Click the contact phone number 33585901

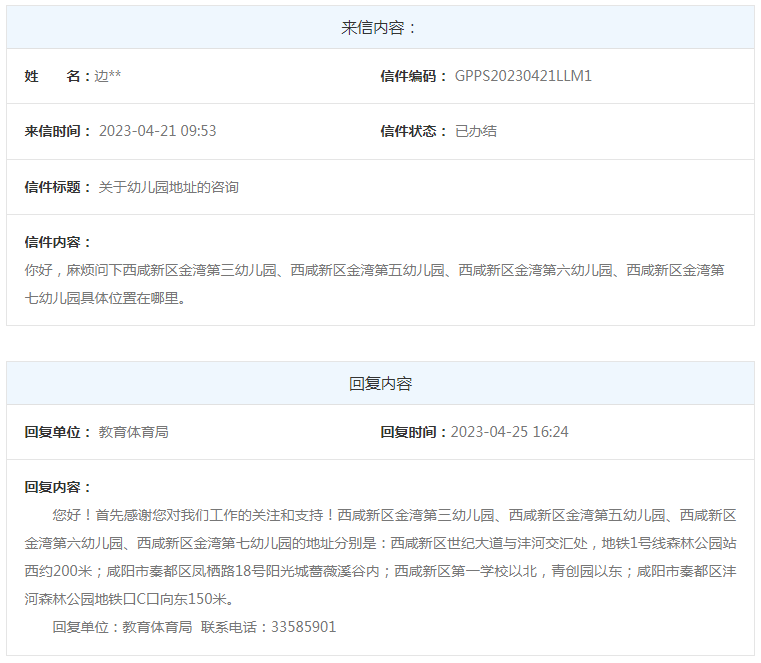point(303,627)
